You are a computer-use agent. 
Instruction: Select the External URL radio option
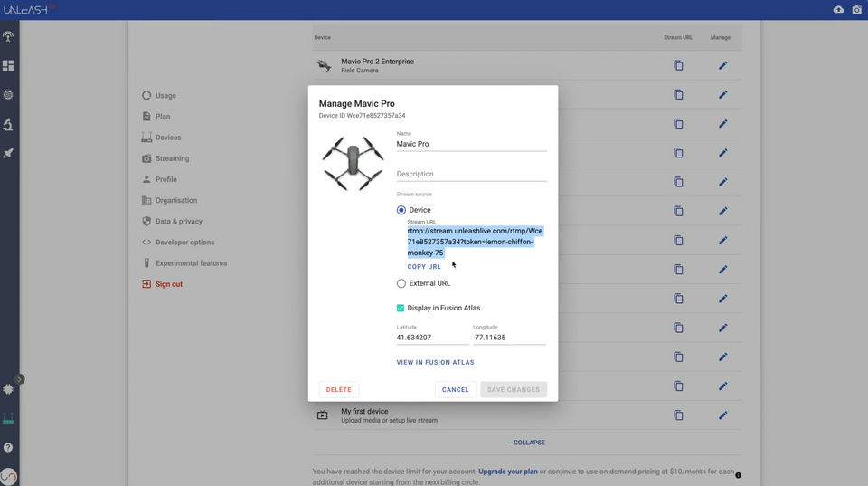click(x=401, y=283)
